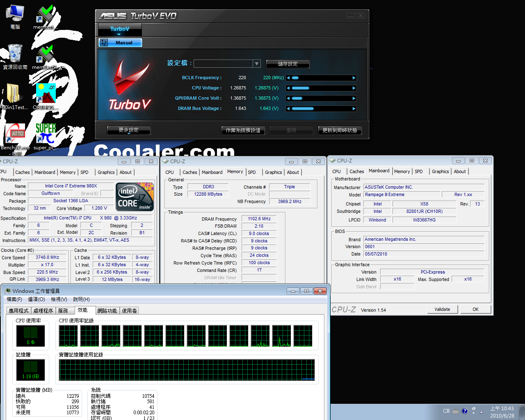Click the Show Desktop strip beside the clock

[522, 412]
